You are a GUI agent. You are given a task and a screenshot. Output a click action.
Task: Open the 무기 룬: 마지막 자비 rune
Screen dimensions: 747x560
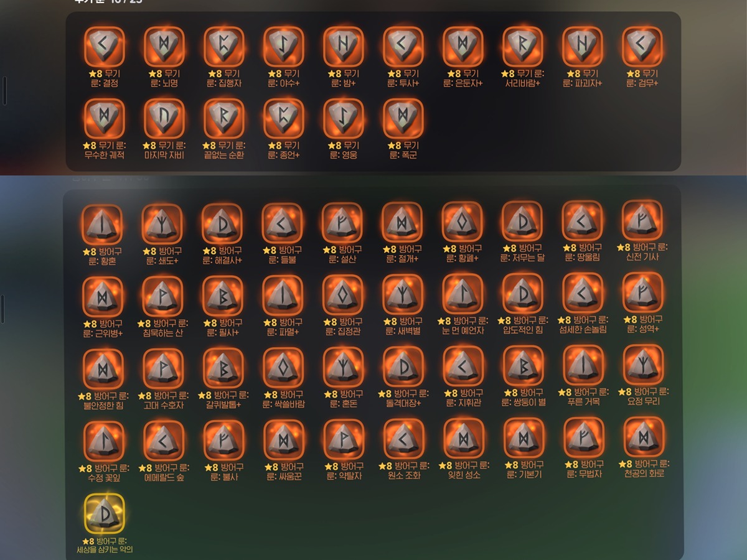[x=164, y=119]
